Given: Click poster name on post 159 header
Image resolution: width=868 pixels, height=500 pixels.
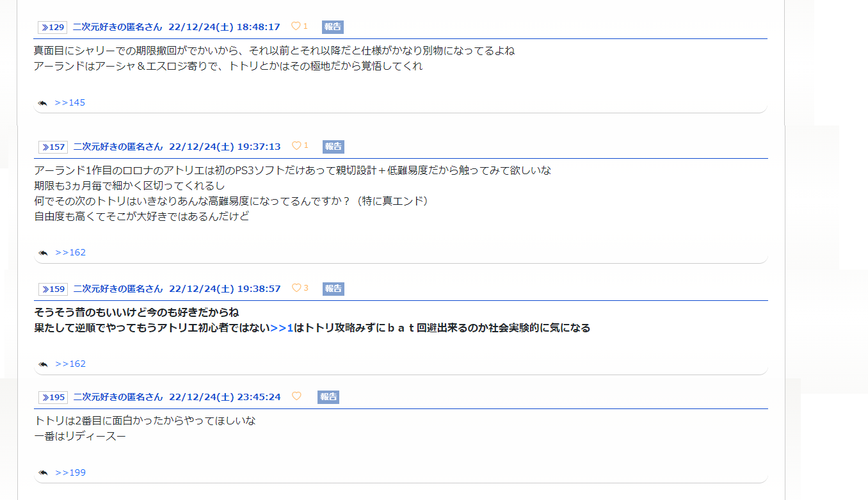Looking at the screenshot, I should (x=118, y=289).
